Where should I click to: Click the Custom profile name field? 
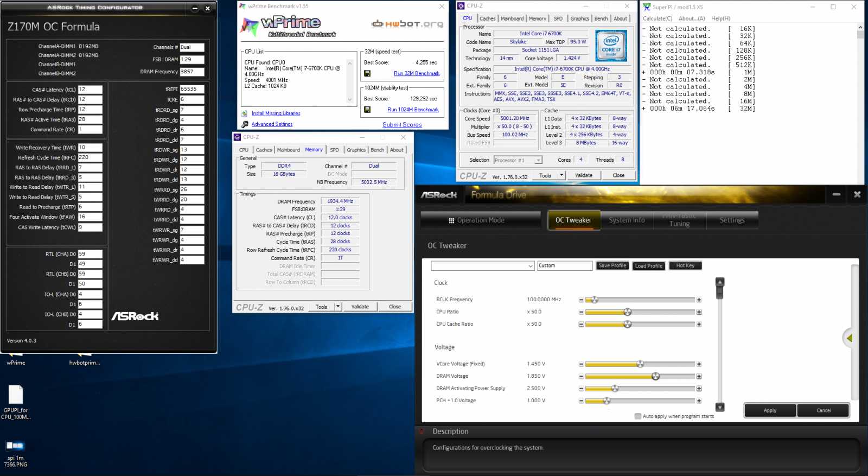tap(565, 266)
